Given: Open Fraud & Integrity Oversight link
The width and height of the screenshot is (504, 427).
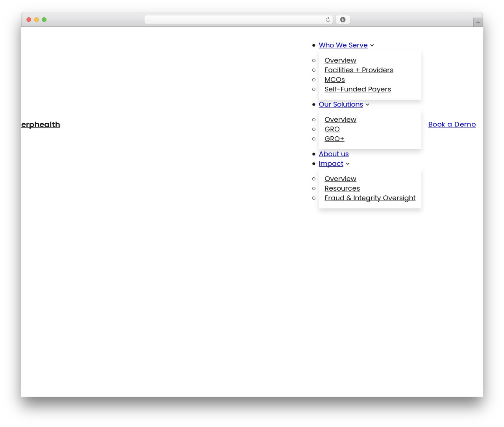Looking at the screenshot, I should [370, 198].
